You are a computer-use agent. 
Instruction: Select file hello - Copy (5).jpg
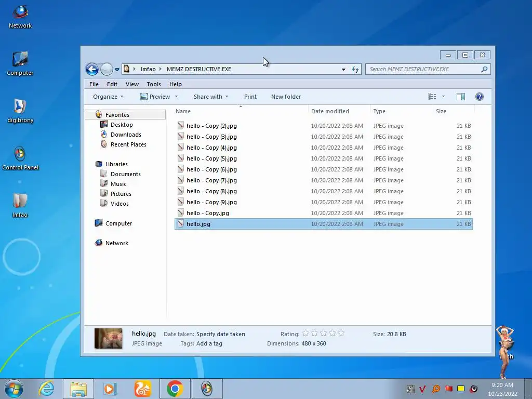point(323,158)
